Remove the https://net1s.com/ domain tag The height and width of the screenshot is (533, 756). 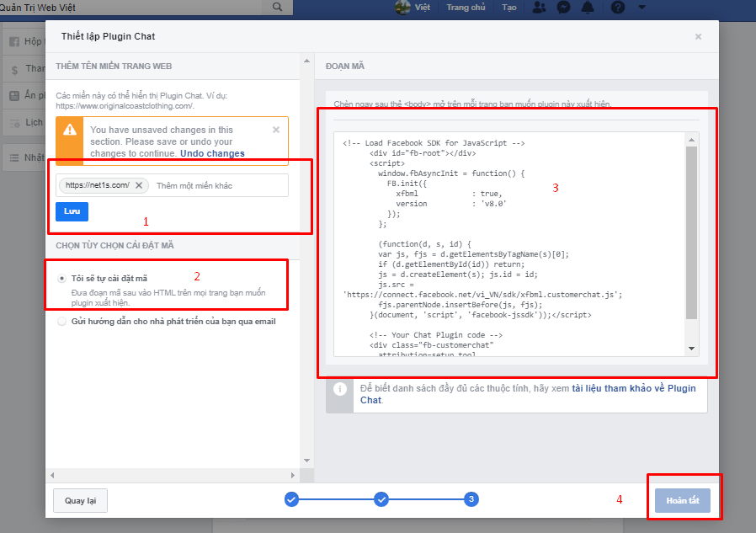click(139, 185)
